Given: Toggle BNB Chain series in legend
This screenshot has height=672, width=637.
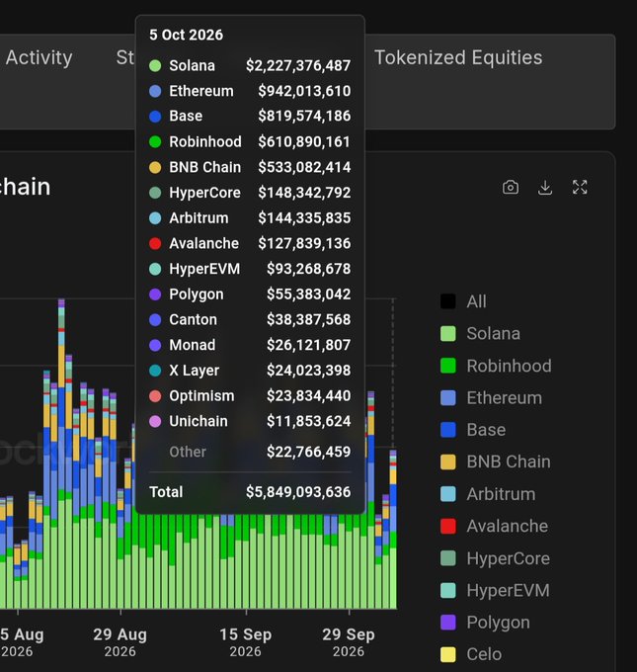Looking at the screenshot, I should coord(495,462).
